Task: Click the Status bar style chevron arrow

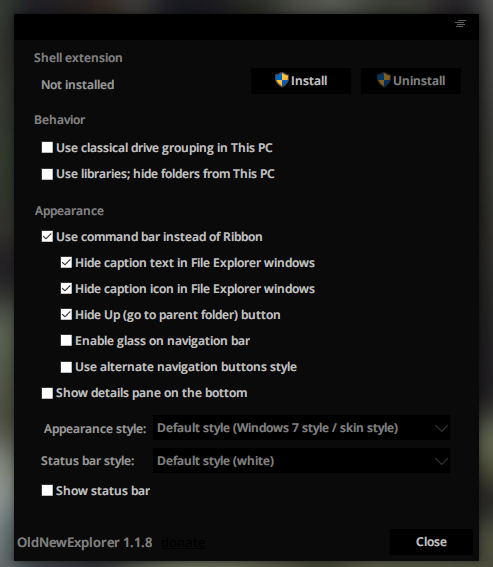Action: 441,461
